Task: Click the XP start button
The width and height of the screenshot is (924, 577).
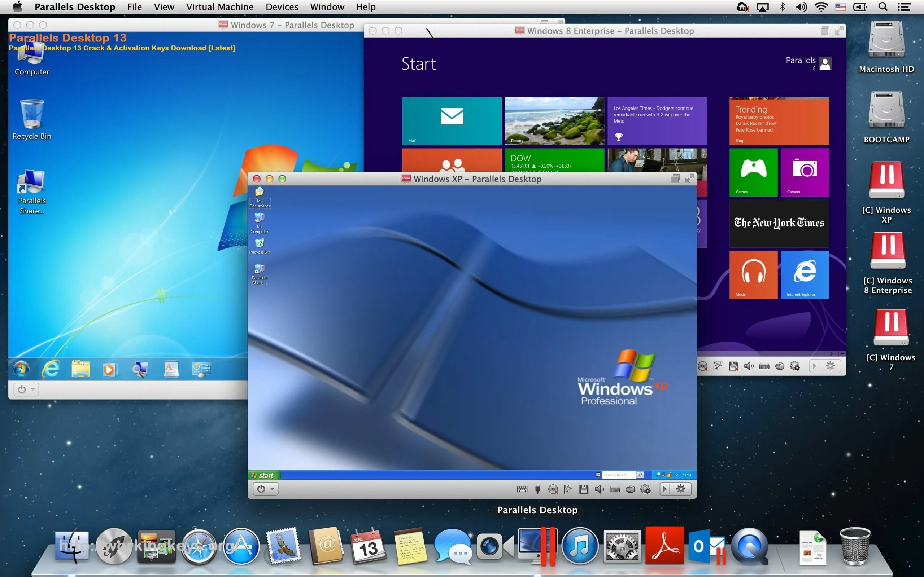Action: pyautogui.click(x=263, y=475)
